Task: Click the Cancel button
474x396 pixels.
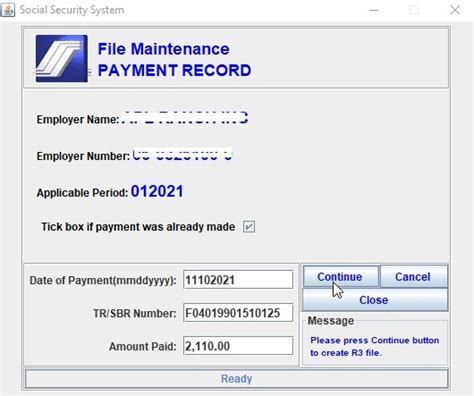Action: 414,277
